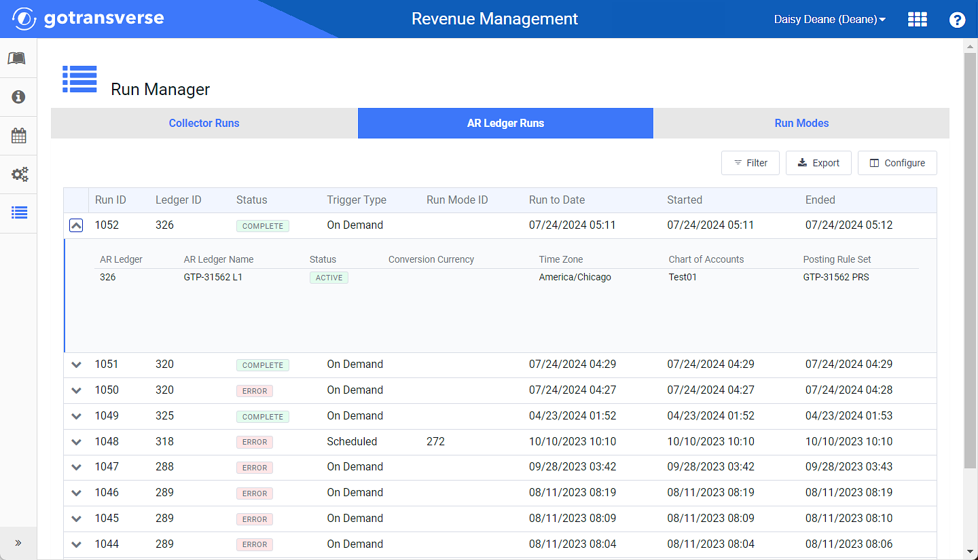The image size is (978, 560).
Task: Expand the sidebar with the double arrow
Action: [x=18, y=543]
